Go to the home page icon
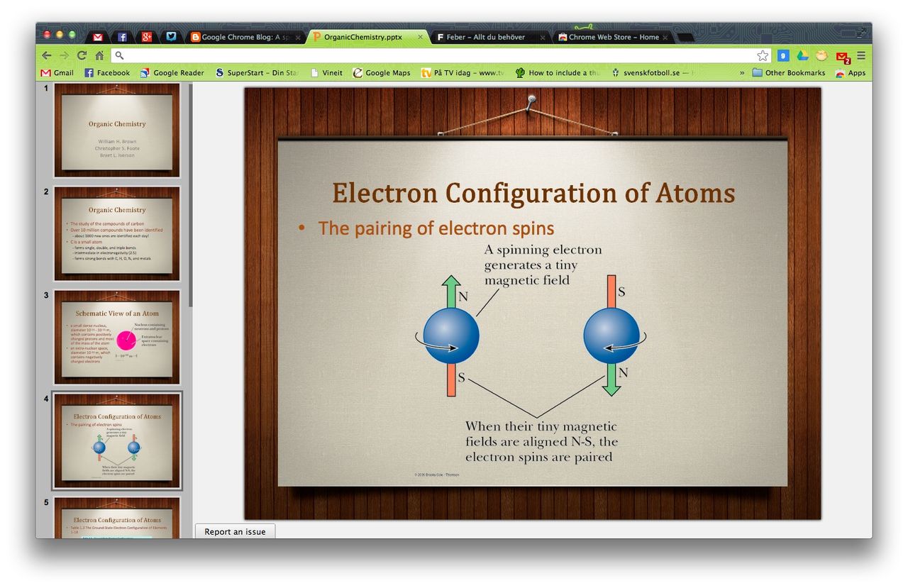Viewport: 908px width, 588px height. tap(99, 55)
